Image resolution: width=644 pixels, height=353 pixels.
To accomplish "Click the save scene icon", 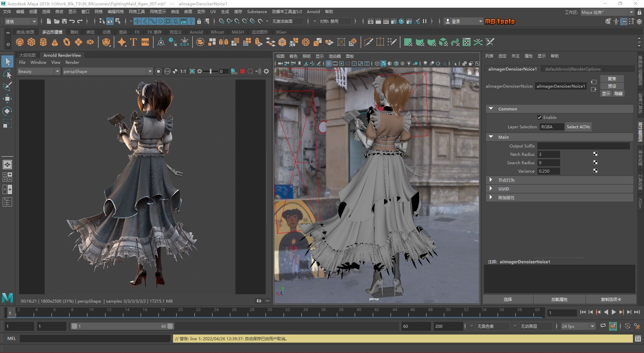I will point(64,21).
